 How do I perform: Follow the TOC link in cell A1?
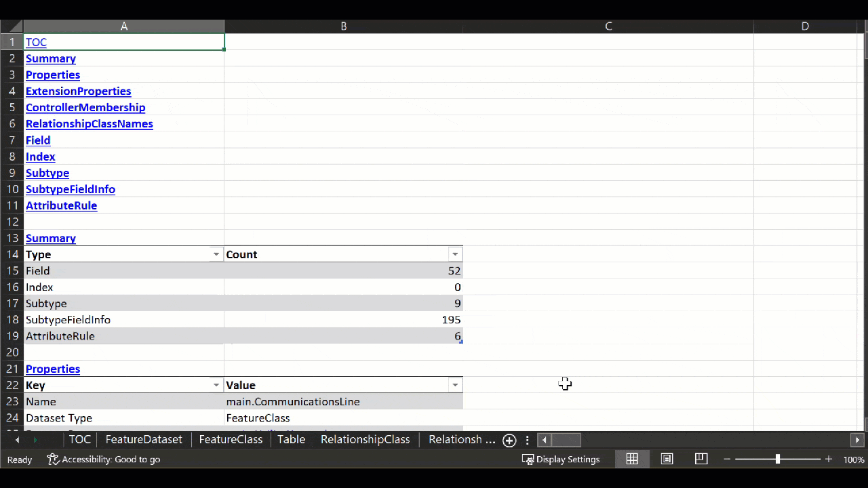click(x=36, y=42)
